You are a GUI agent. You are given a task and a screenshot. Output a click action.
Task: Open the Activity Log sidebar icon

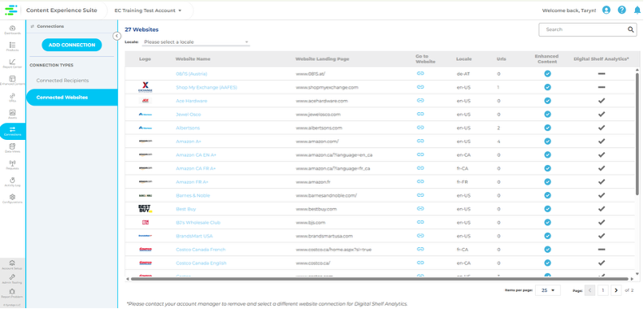pos(12,182)
